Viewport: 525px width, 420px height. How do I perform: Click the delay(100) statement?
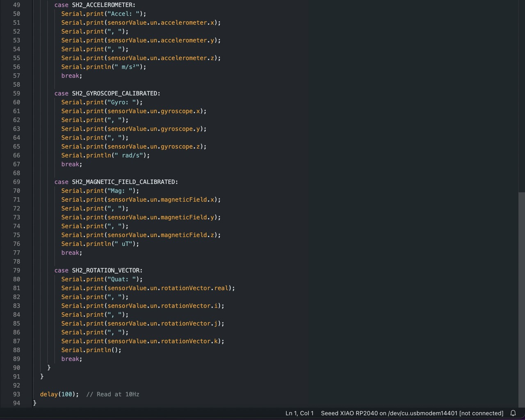coord(59,394)
